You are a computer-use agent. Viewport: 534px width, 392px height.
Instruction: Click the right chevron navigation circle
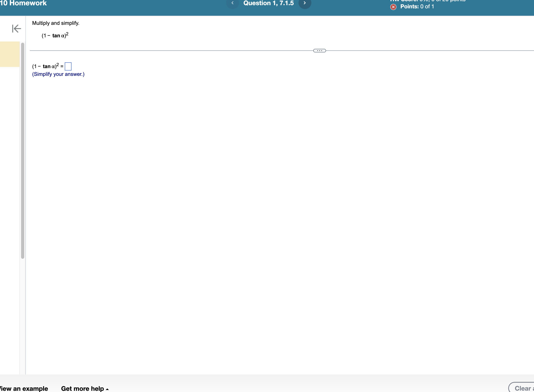pyautogui.click(x=305, y=3)
